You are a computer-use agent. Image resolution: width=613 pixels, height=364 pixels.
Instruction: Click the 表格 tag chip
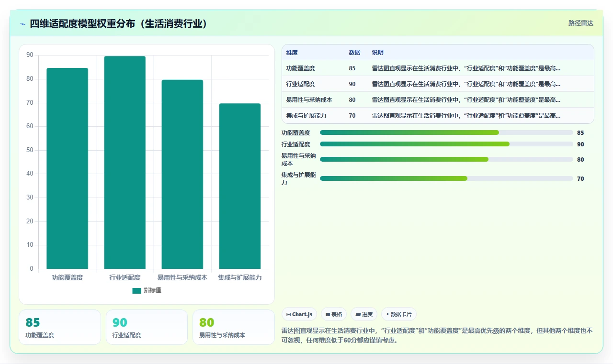(x=334, y=314)
